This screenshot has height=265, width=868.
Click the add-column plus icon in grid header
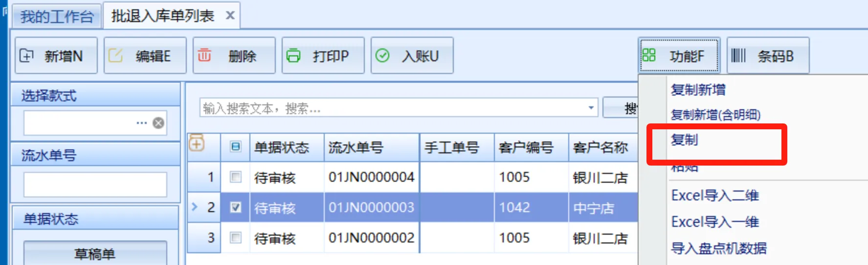point(197,143)
